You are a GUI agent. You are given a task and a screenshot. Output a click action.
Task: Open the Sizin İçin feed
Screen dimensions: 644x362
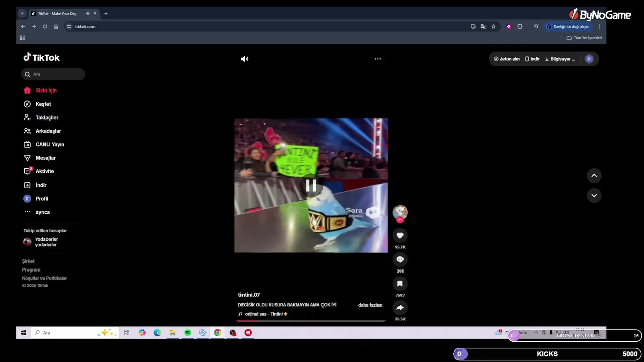pyautogui.click(x=40, y=90)
